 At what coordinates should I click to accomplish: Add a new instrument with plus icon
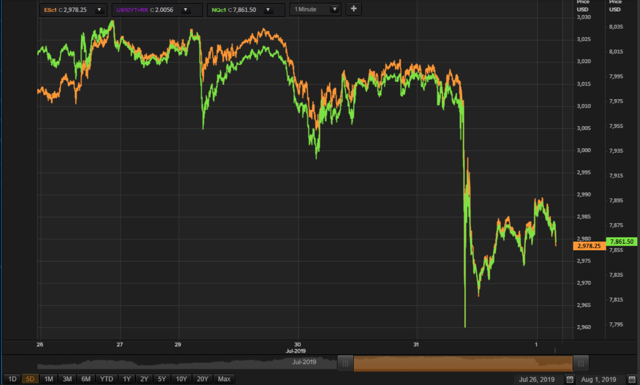[x=353, y=9]
